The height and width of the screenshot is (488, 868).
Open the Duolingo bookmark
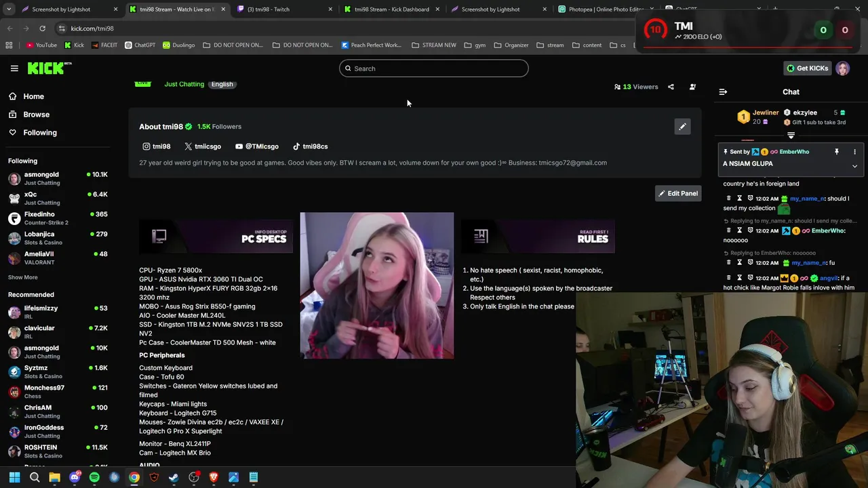coord(178,45)
